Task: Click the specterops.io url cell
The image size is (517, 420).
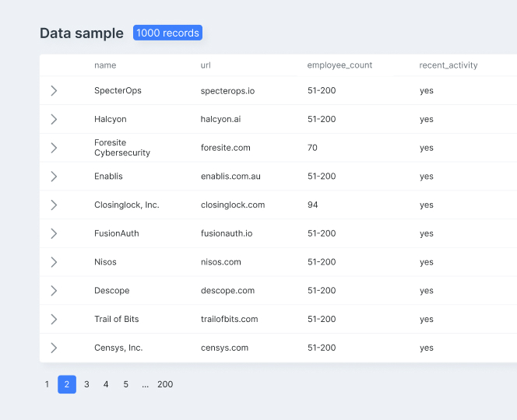Action: coord(227,90)
